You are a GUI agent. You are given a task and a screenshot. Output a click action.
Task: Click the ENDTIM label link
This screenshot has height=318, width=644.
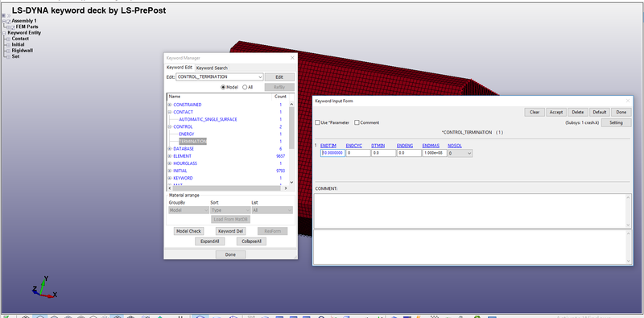pyautogui.click(x=328, y=146)
